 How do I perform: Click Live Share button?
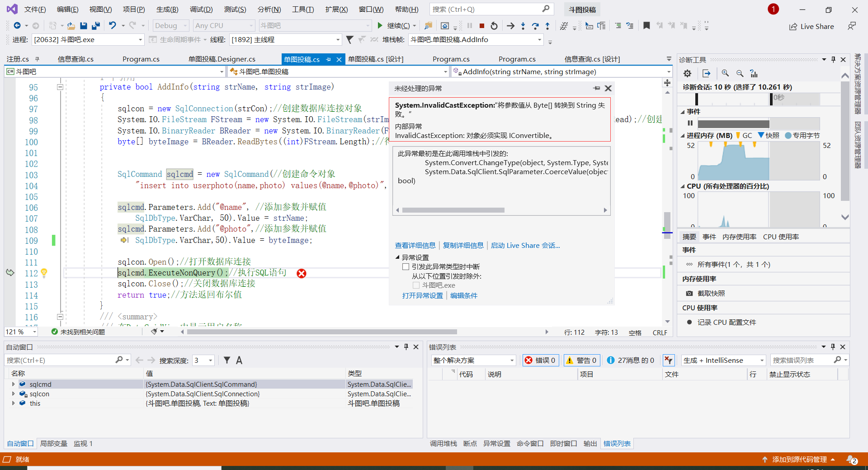(812, 26)
